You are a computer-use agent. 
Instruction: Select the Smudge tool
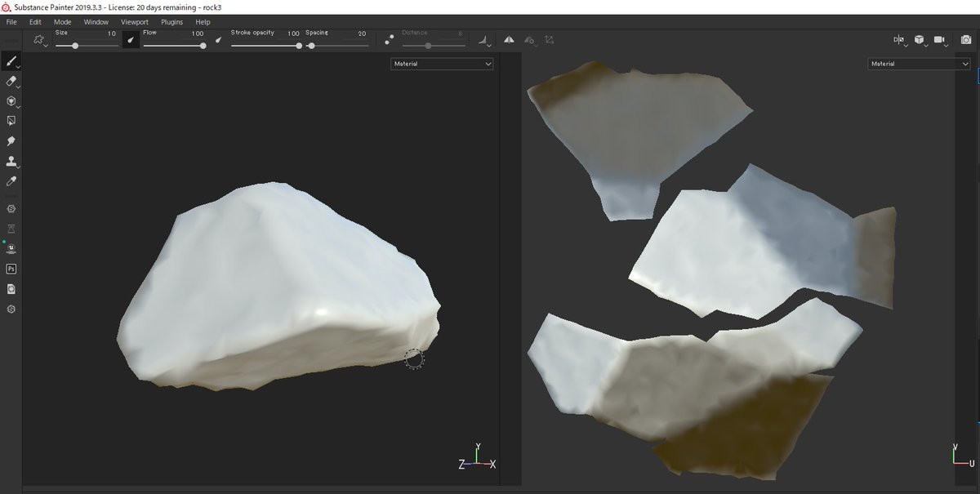(11, 141)
